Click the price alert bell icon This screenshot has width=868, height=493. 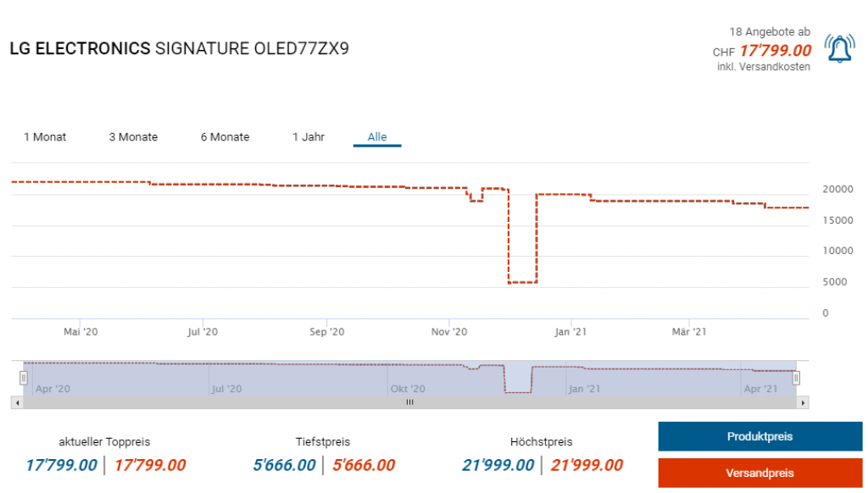839,48
